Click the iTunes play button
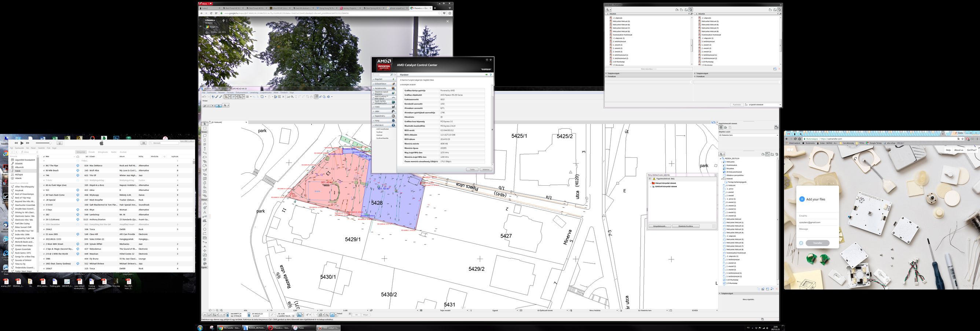The height and width of the screenshot is (331, 980). [22, 143]
